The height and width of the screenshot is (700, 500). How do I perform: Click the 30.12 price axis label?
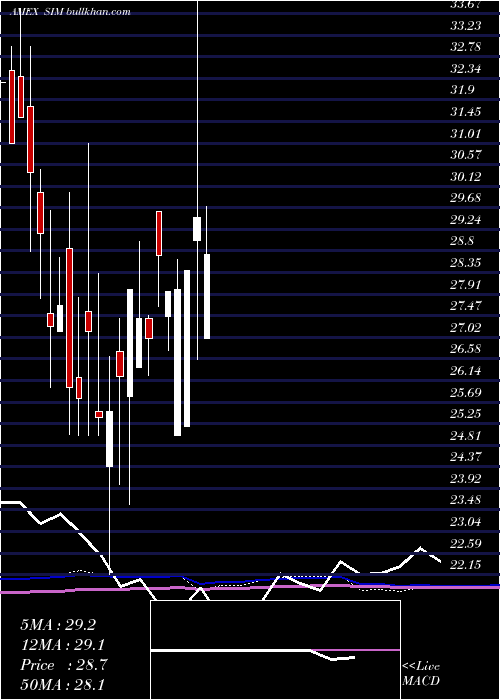pos(466,177)
